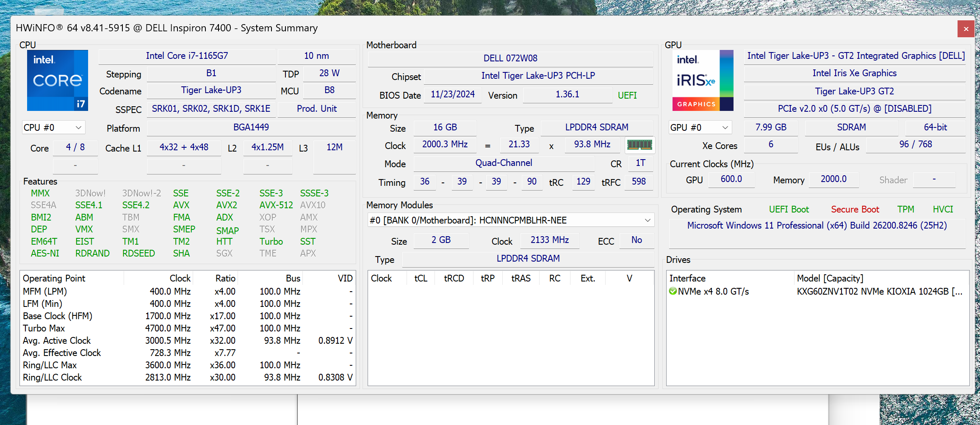This screenshot has height=425, width=980.
Task: Click the BIOS Date value 11/23/2024
Action: tap(453, 94)
